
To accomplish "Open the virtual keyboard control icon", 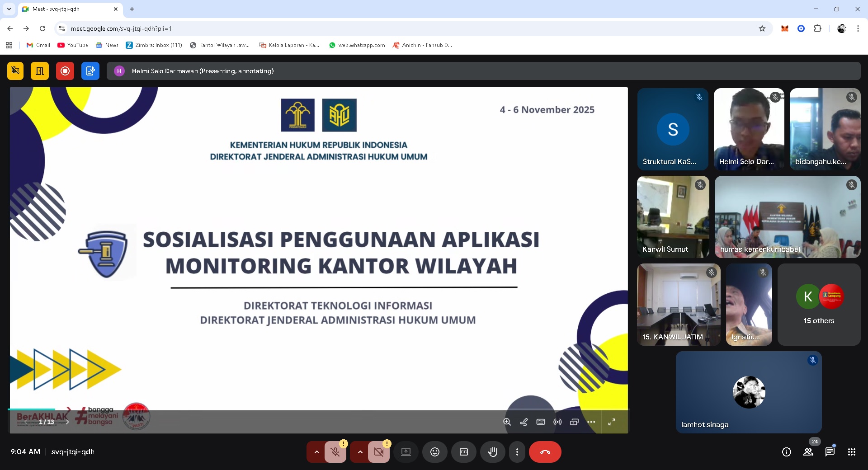I will point(540,422).
